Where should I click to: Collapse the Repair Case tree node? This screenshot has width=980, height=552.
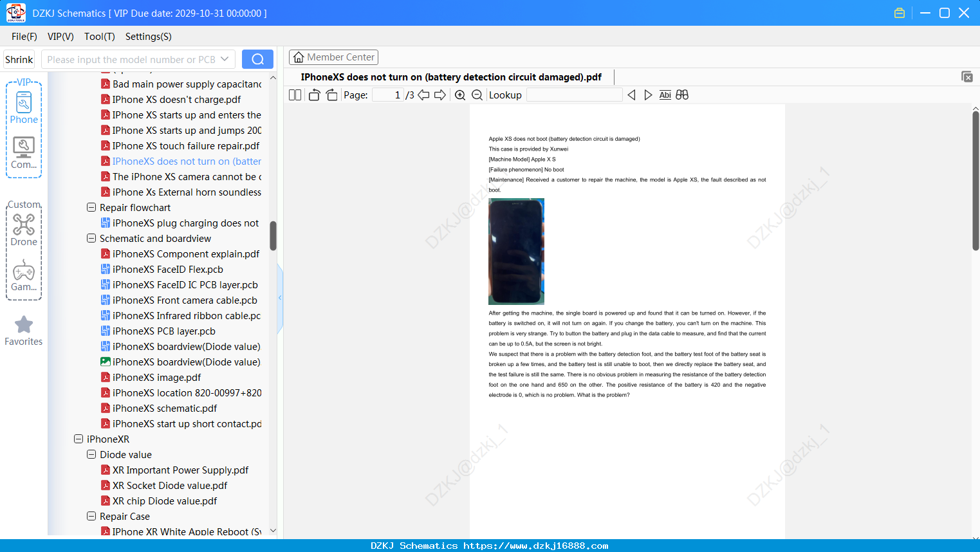click(91, 517)
